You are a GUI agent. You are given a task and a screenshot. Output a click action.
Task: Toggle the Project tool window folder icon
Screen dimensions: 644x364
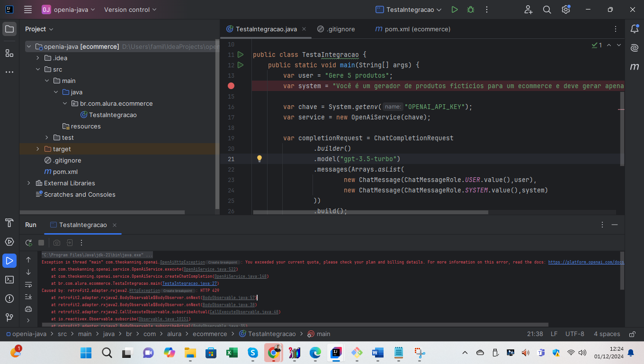(x=9, y=29)
